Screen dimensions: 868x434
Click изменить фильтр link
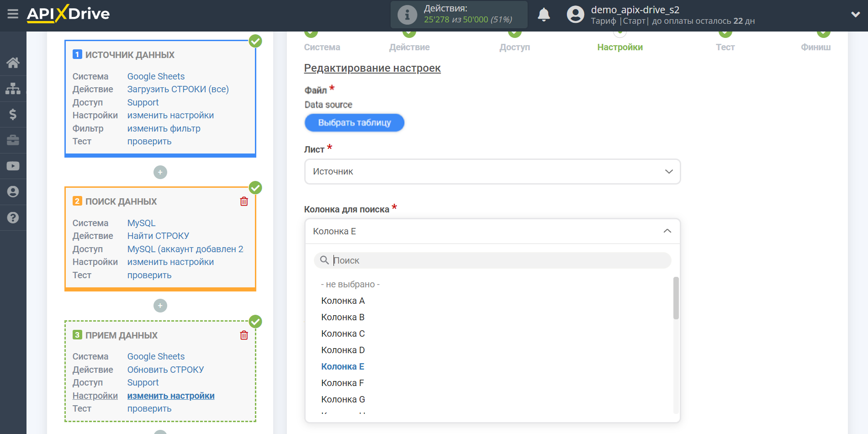[x=164, y=128]
